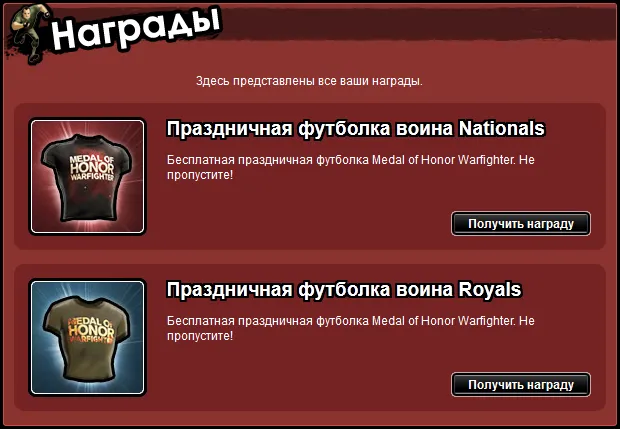620x429 pixels.
Task: Click empty area of Nationals reward card
Action: (x=301, y=214)
